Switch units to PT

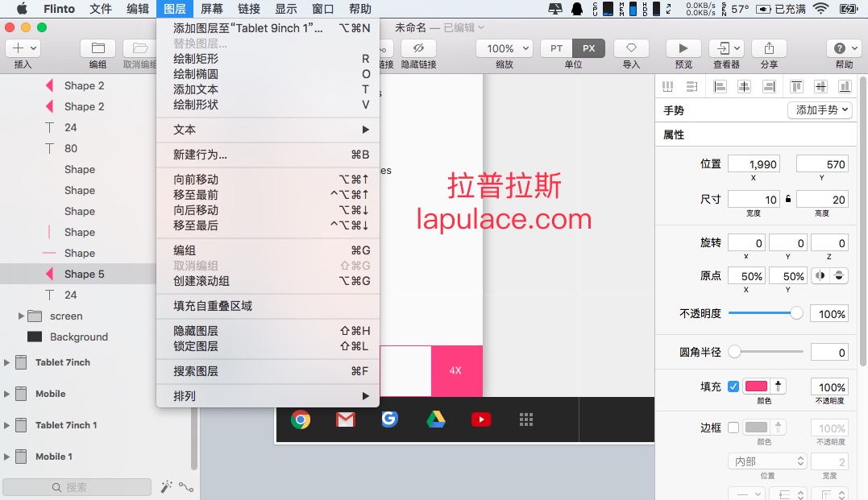coord(556,48)
